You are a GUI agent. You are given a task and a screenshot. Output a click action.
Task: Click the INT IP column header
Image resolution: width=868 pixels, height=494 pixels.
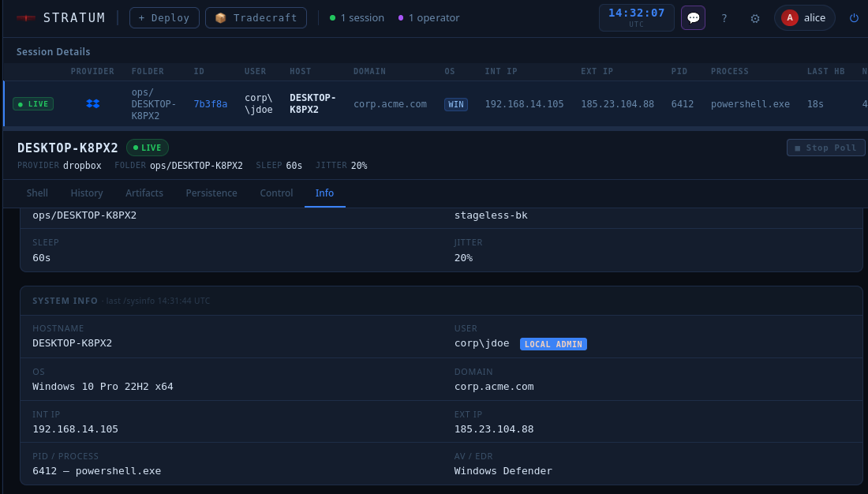(x=501, y=72)
